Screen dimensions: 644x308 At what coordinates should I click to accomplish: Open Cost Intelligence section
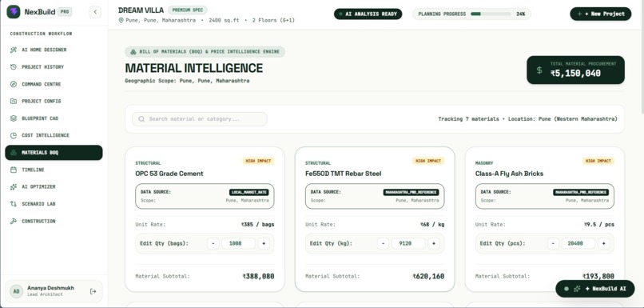point(54,135)
